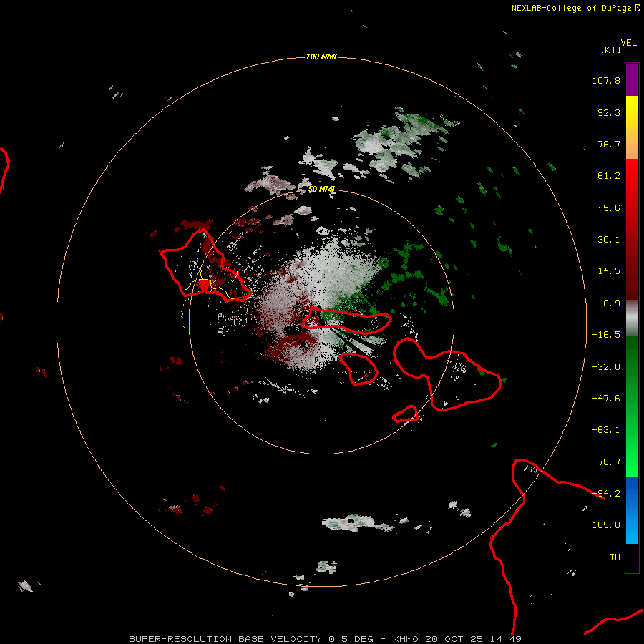Click the VEL legend heading

(x=628, y=43)
